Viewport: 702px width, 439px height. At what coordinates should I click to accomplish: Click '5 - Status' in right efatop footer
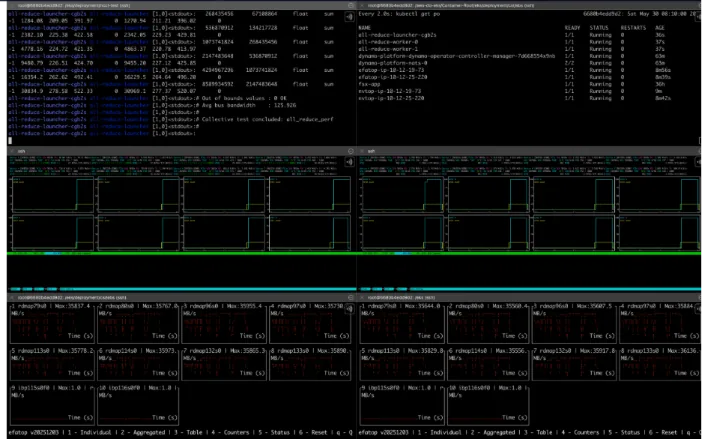click(x=624, y=432)
